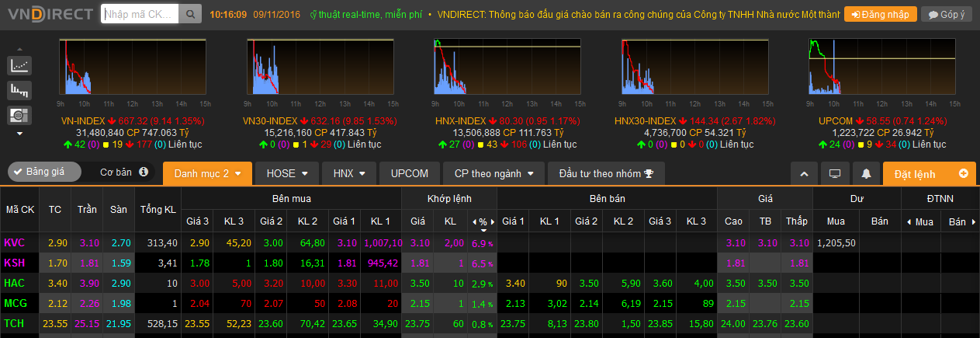Open the bell notifications icon
This screenshot has height=338, width=980.
tap(866, 173)
